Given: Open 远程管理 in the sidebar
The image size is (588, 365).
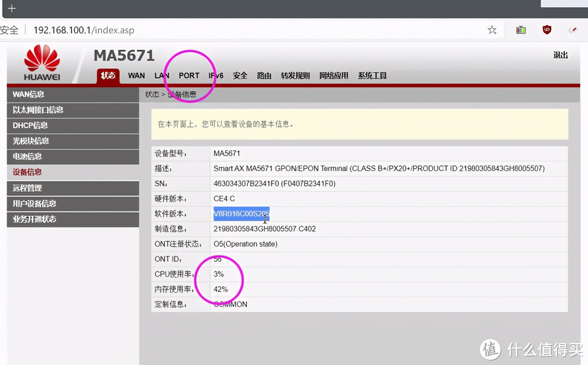Looking at the screenshot, I should [x=73, y=189].
